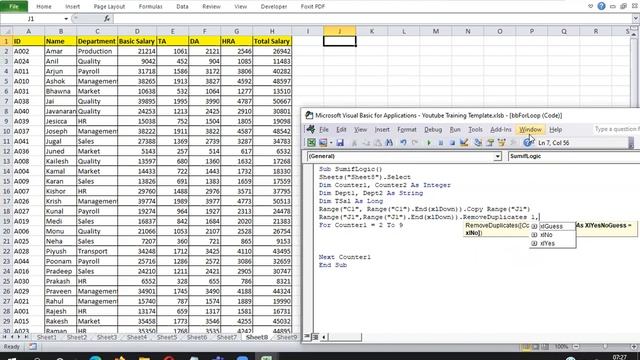Click the Select All corner of worksheet

tap(6, 31)
